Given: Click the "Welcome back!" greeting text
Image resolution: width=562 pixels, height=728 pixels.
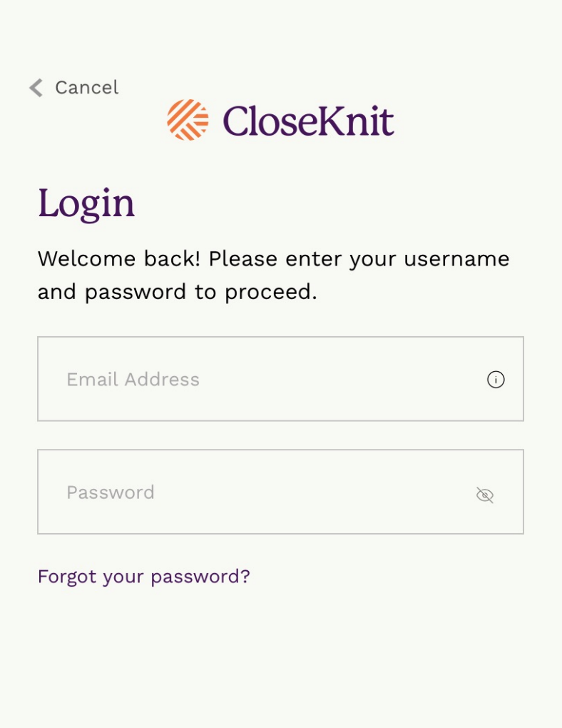Looking at the screenshot, I should coord(118,258).
